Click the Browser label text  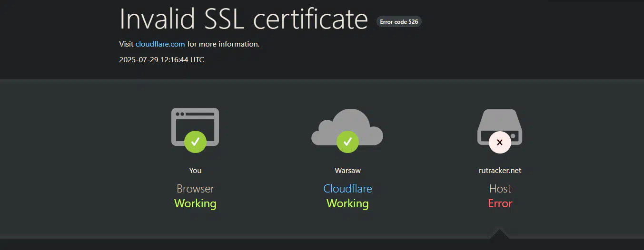pos(195,189)
